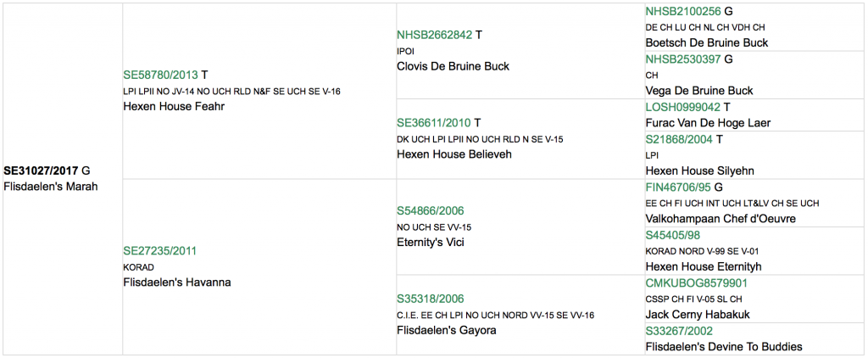Click the NHSB2662842 registration link
Image resolution: width=868 pixels, height=358 pixels.
pos(435,35)
